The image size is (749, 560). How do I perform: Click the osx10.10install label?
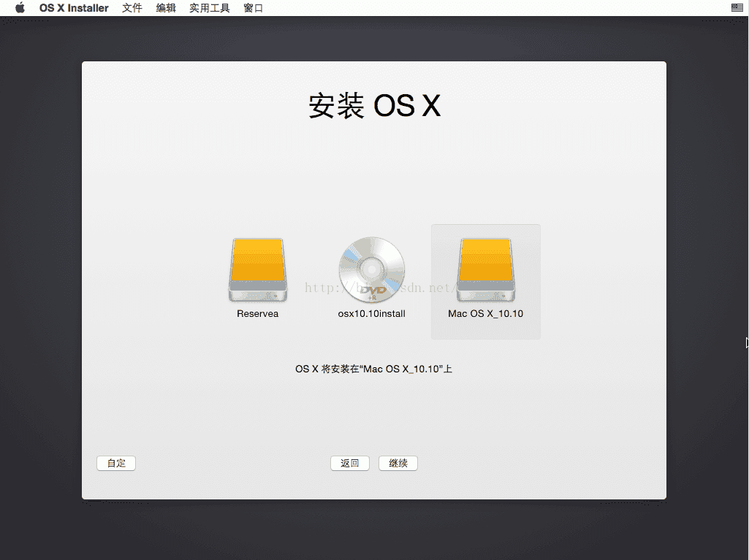372,314
